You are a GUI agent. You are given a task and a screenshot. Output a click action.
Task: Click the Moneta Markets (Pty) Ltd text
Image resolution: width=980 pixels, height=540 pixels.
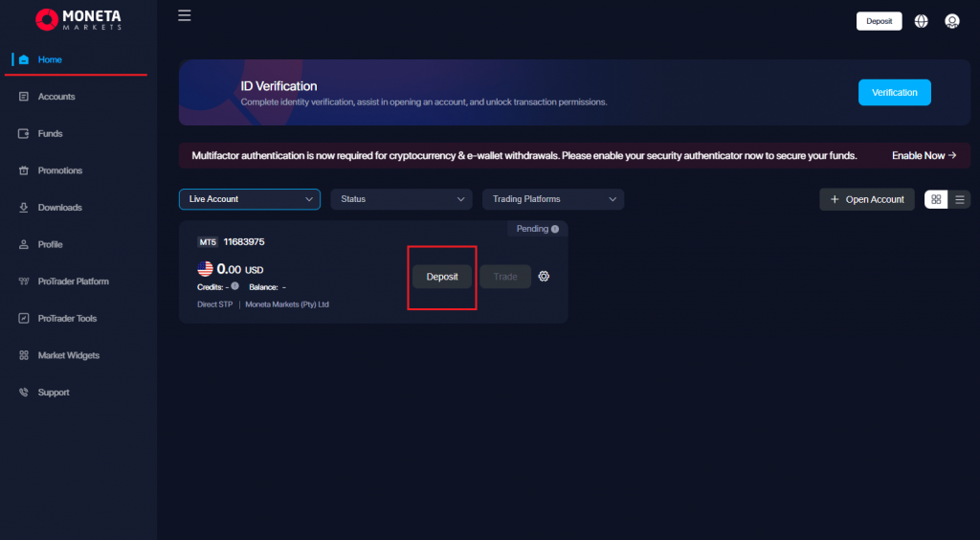(287, 304)
